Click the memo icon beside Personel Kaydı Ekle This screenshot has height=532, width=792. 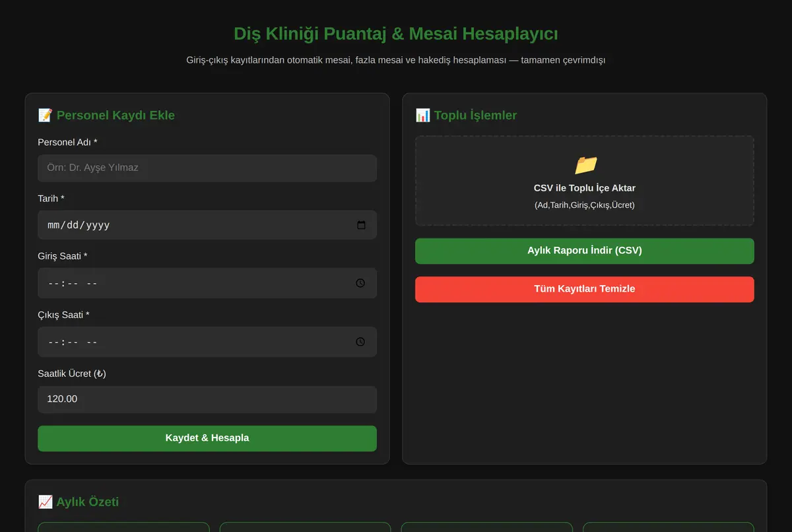tap(45, 116)
